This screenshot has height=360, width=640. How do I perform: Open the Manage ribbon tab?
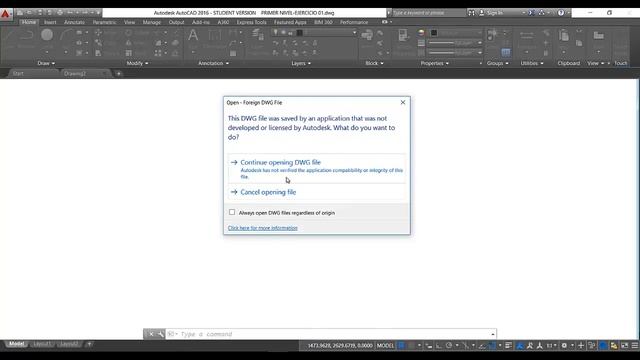[x=152, y=22]
